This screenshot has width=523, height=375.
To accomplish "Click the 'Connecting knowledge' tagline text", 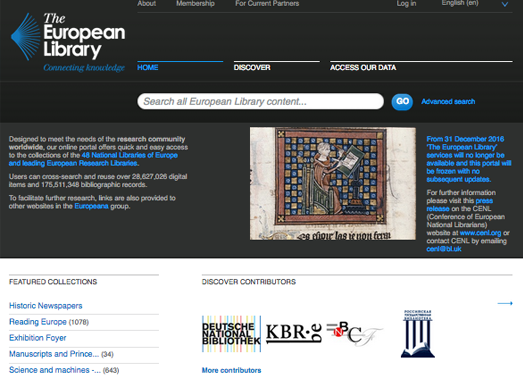I will pyautogui.click(x=84, y=68).
